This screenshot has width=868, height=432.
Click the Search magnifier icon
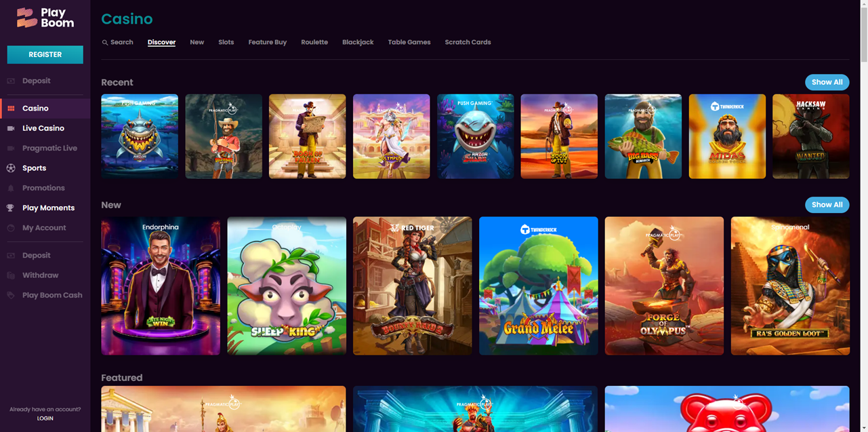click(104, 42)
